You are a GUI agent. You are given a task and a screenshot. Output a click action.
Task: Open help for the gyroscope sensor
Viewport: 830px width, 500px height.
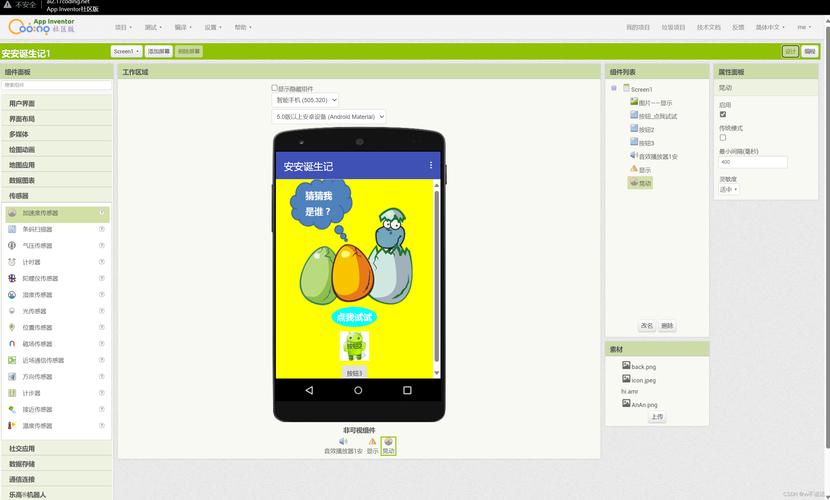tap(102, 278)
